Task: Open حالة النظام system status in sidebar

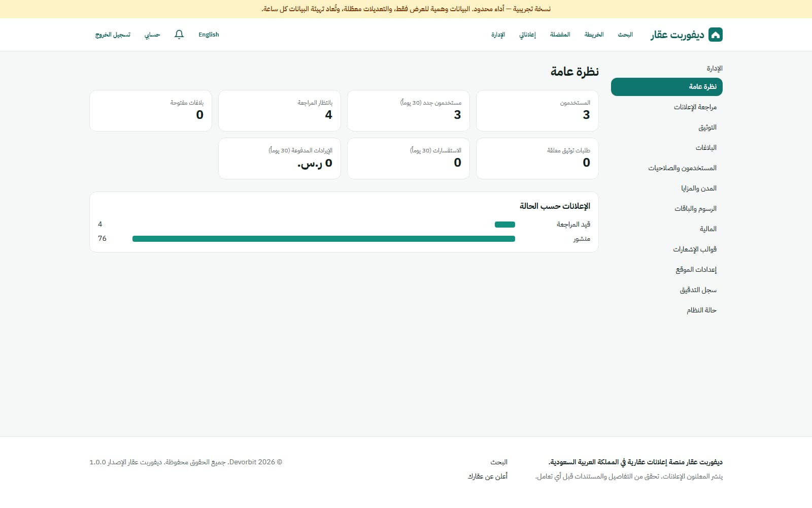Action: click(x=666, y=310)
